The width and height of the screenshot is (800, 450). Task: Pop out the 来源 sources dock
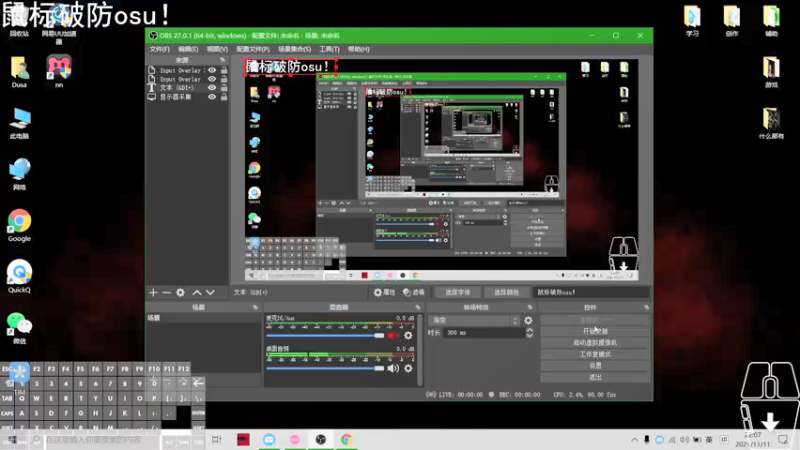pyautogui.click(x=222, y=60)
